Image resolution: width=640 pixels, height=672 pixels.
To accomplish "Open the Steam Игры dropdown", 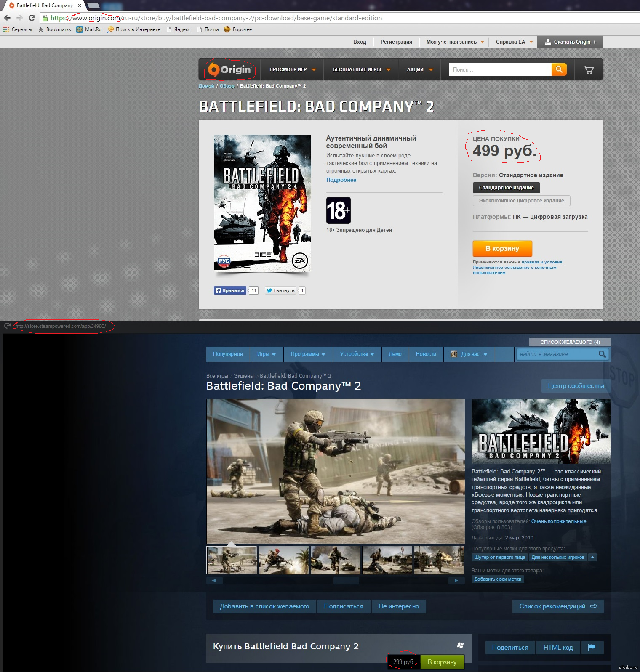I will click(267, 354).
